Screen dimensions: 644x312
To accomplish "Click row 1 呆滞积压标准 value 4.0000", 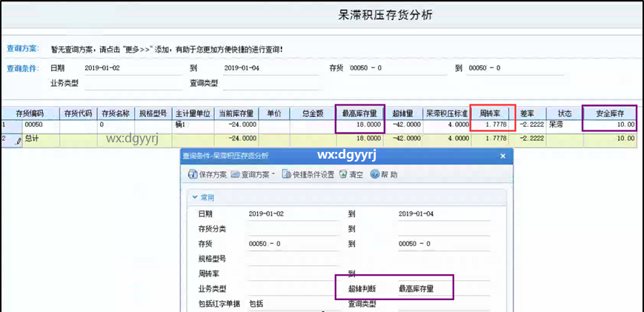I will pyautogui.click(x=459, y=125).
